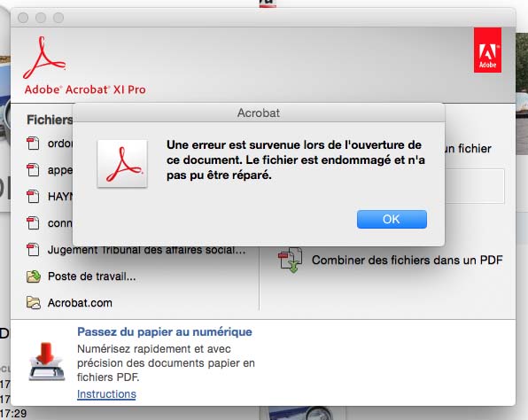Click the PDF icon beside 'appe' file

(33, 170)
